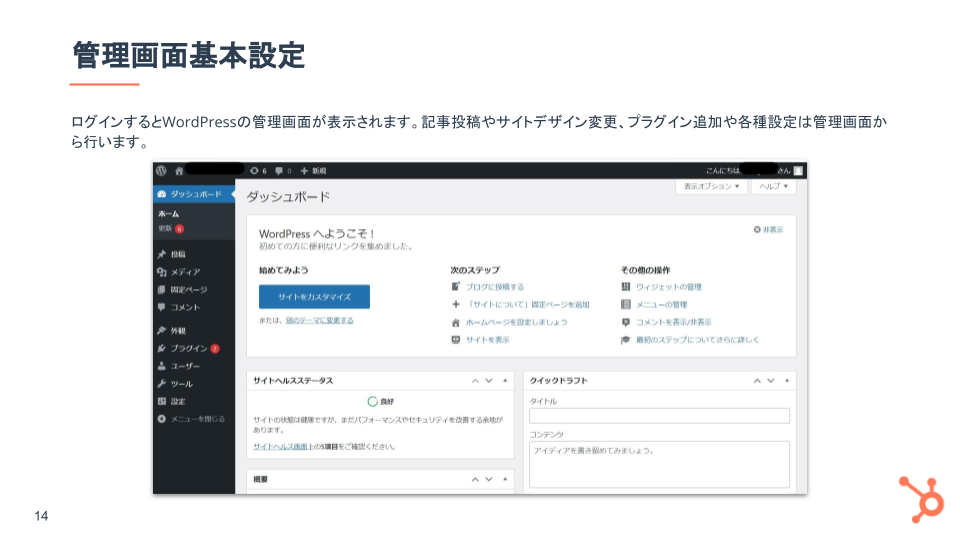Viewport: 960px width, 540px height.
Task: Move サイトヘルスステータス panel up
Action: coord(475,381)
